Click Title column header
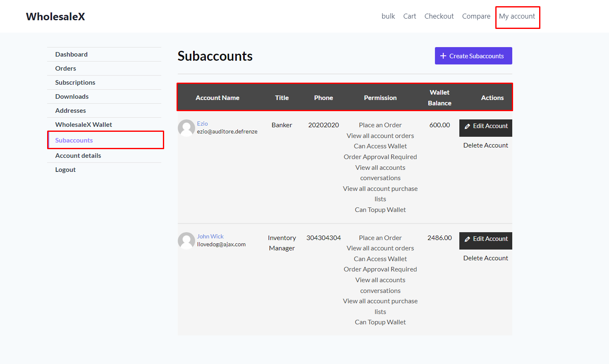 point(282,98)
